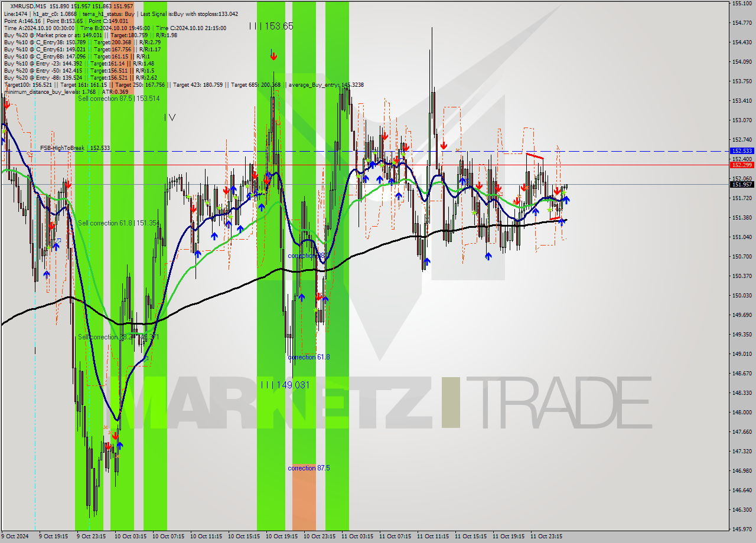
Task: Click the '9 Oct 2024' time axis label
Action: click(x=14, y=537)
